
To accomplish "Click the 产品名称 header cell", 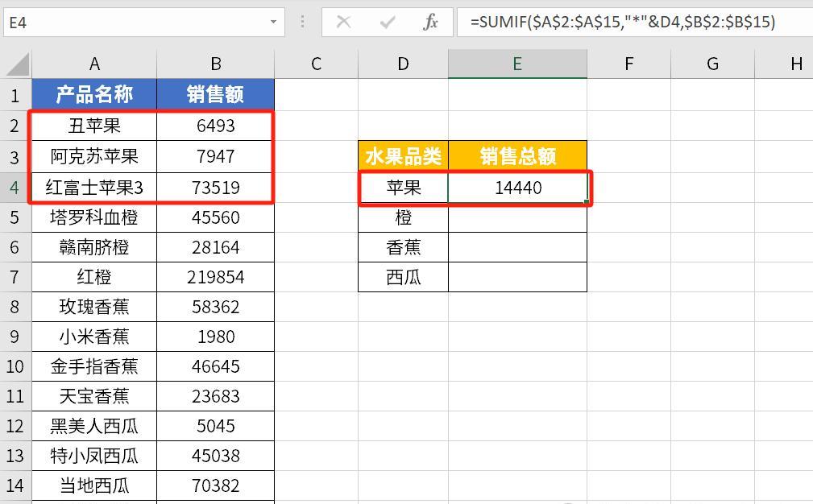I will pyautogui.click(x=93, y=95).
